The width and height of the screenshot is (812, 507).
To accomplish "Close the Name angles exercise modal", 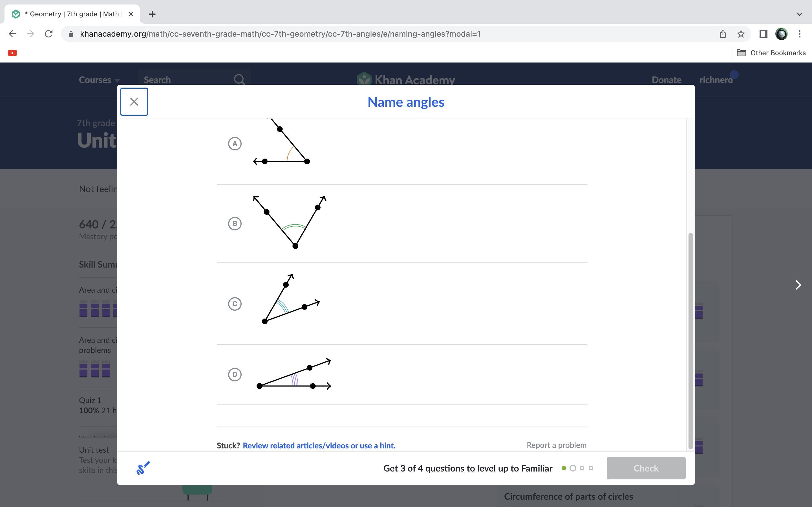I will (134, 102).
